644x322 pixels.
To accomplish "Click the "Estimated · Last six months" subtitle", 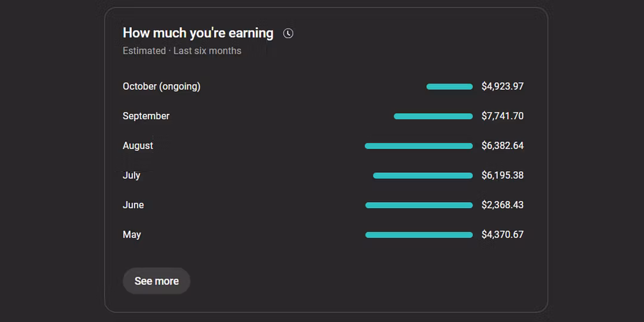I will pyautogui.click(x=182, y=51).
